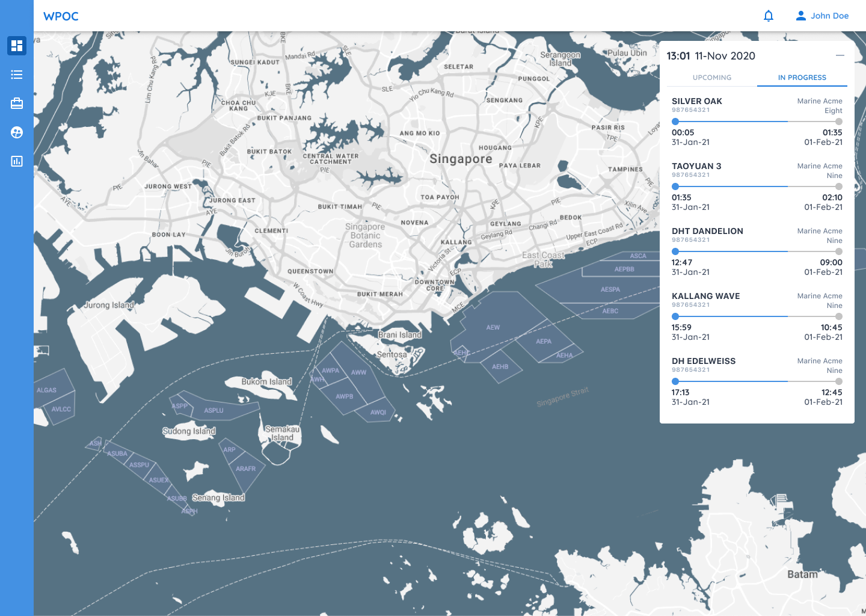
Task: Click the AEW anchorage zone on map
Action: pyautogui.click(x=493, y=327)
